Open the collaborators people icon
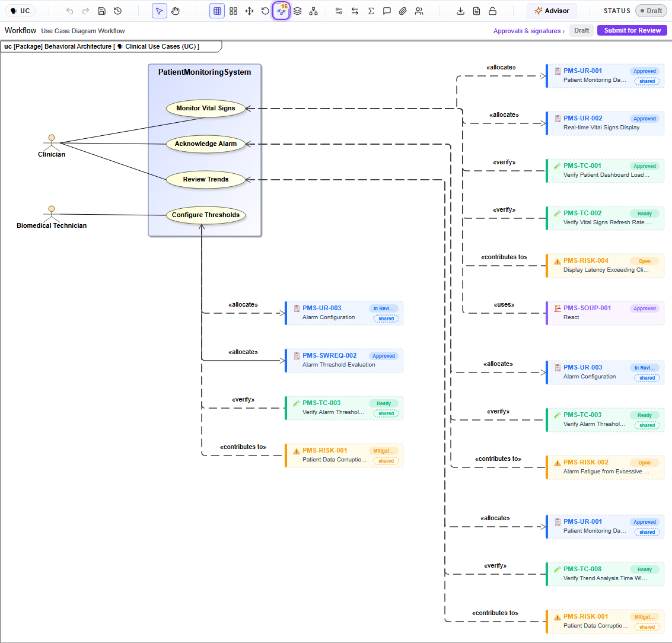The width and height of the screenshot is (672, 643). pyautogui.click(x=419, y=11)
